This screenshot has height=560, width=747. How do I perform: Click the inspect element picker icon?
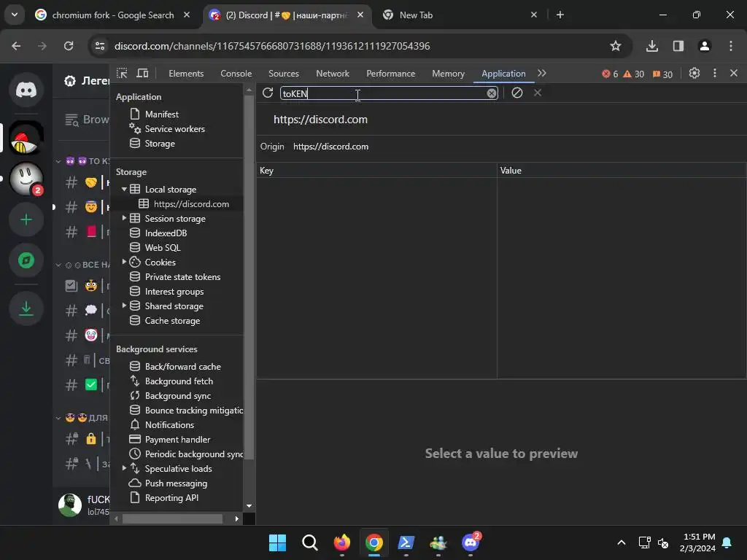(x=122, y=74)
